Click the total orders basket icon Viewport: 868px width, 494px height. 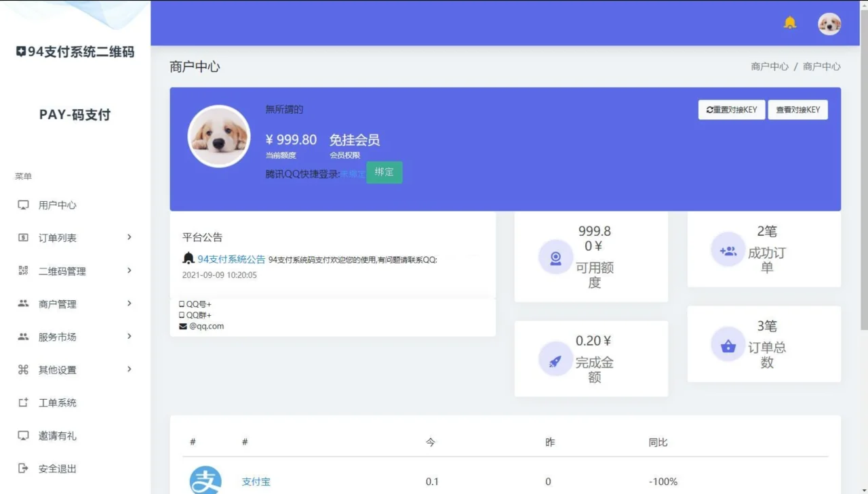tap(728, 345)
